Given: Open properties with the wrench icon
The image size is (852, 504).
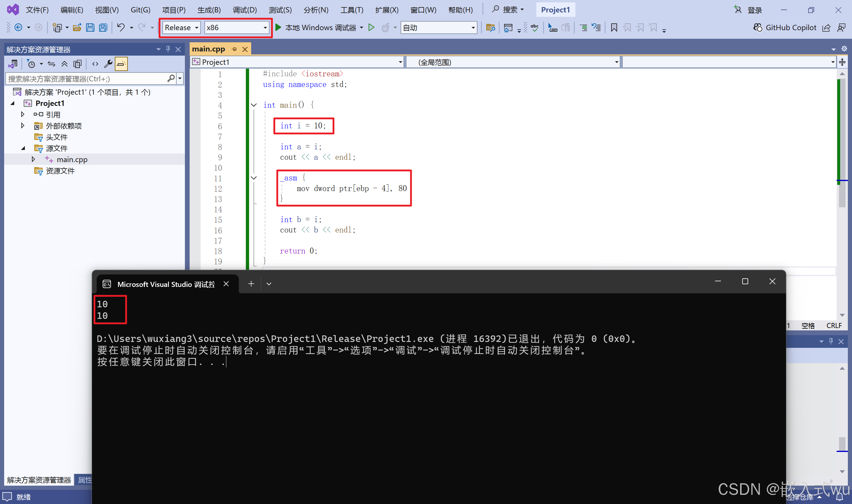Looking at the screenshot, I should (x=108, y=64).
